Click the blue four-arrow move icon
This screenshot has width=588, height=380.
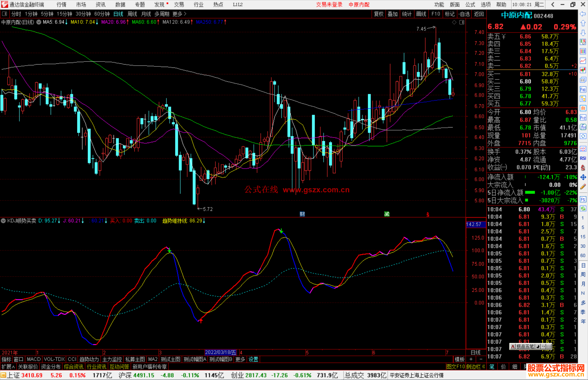tap(583, 177)
